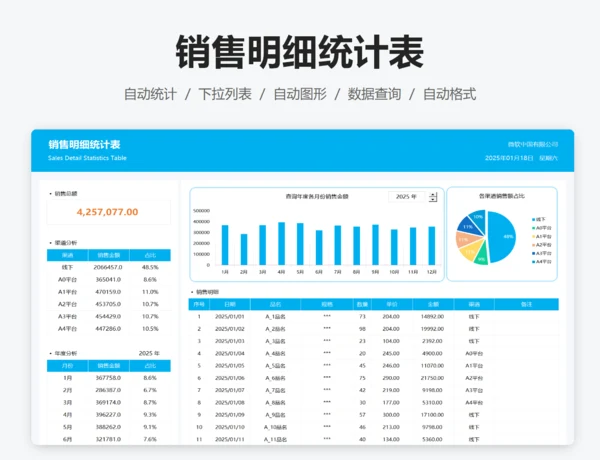Click amount cell 17100.00
The image size is (600, 460).
432,414
